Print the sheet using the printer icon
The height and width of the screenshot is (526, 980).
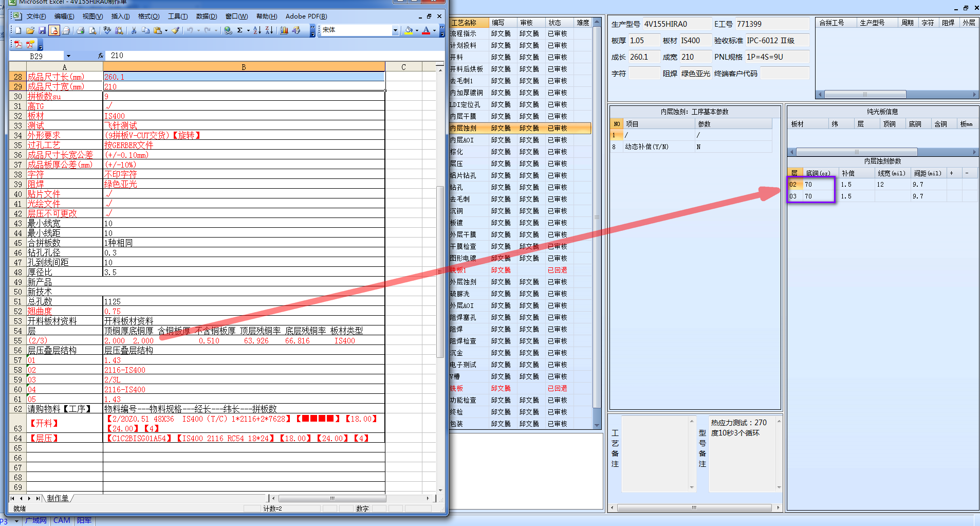tap(80, 30)
